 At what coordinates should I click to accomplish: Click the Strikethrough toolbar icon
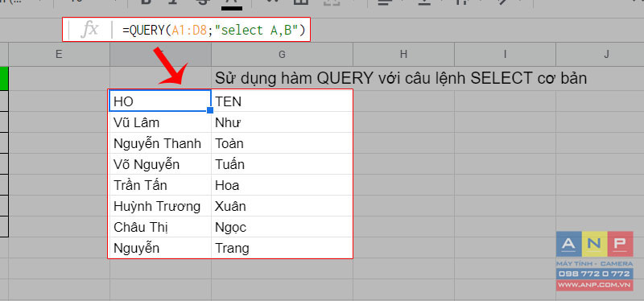coord(201,2)
